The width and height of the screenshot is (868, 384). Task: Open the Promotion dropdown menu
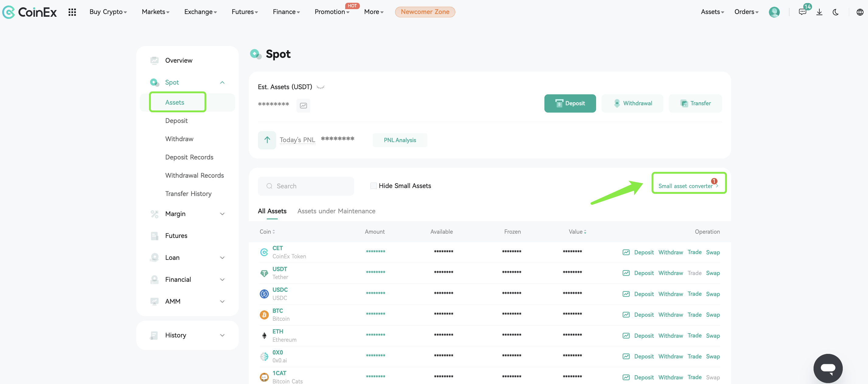point(332,12)
